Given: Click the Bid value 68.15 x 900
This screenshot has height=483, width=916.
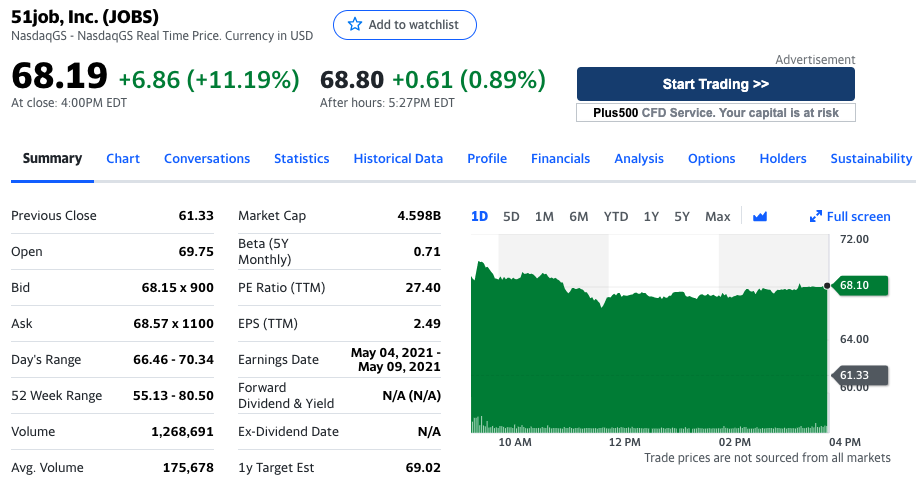Looking at the screenshot, I should click(x=178, y=288).
